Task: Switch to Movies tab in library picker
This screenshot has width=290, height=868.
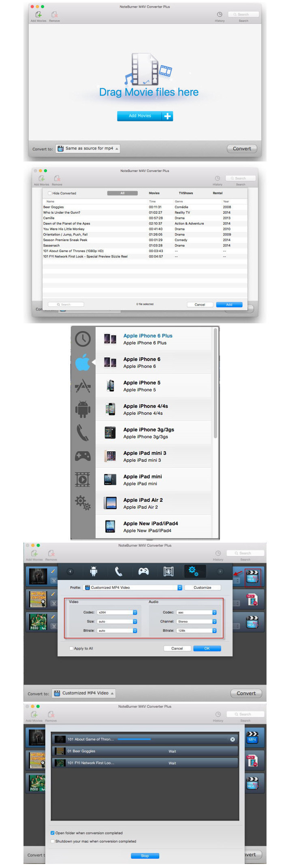Action: (x=154, y=193)
